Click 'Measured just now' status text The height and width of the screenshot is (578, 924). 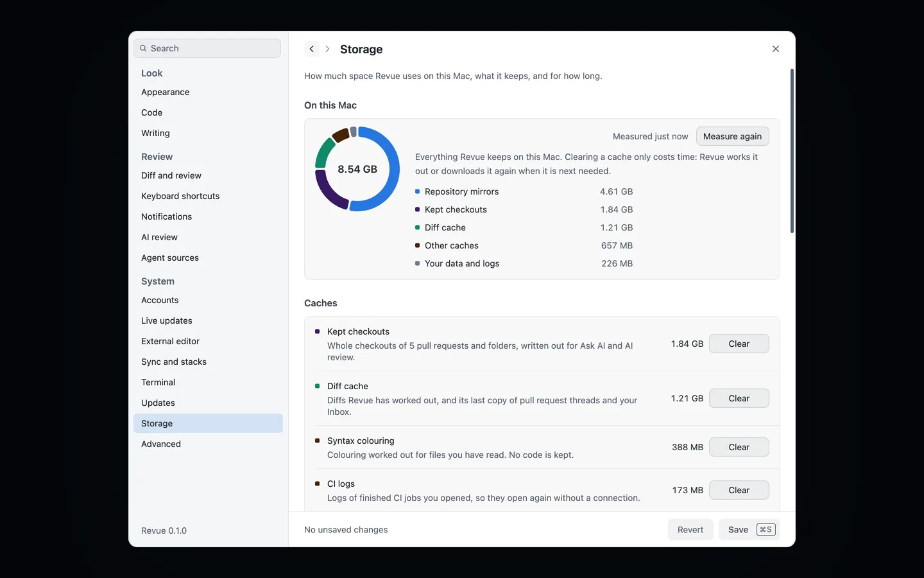[x=650, y=136]
